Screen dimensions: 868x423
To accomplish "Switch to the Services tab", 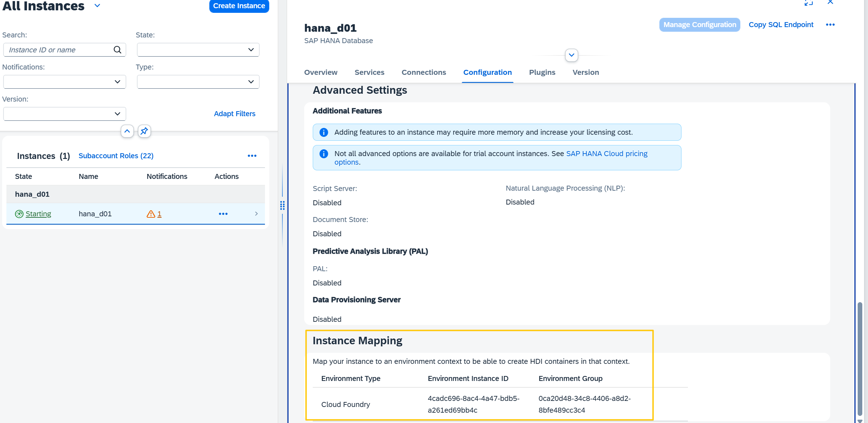I will pos(369,72).
